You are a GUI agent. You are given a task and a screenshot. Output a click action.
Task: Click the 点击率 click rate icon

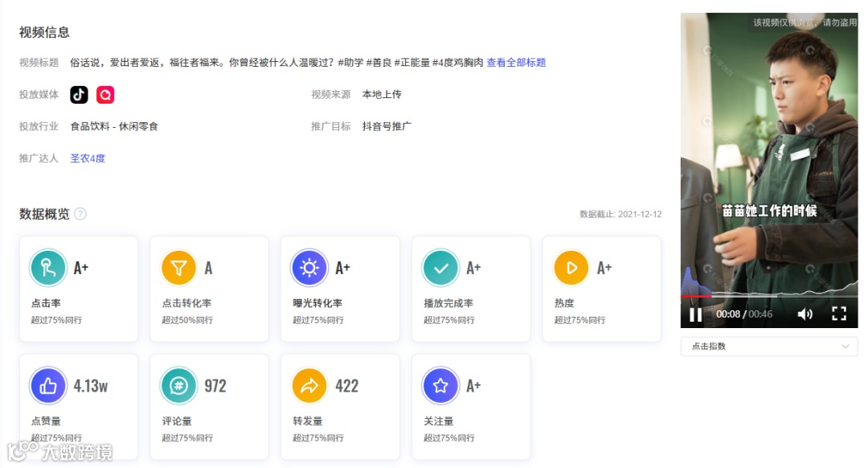pyautogui.click(x=47, y=268)
